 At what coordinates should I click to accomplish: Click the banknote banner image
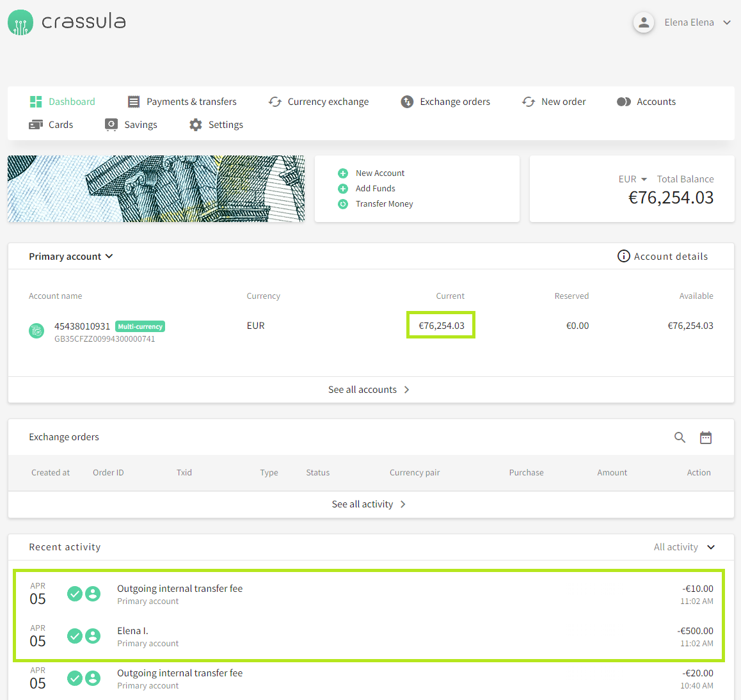(156, 189)
